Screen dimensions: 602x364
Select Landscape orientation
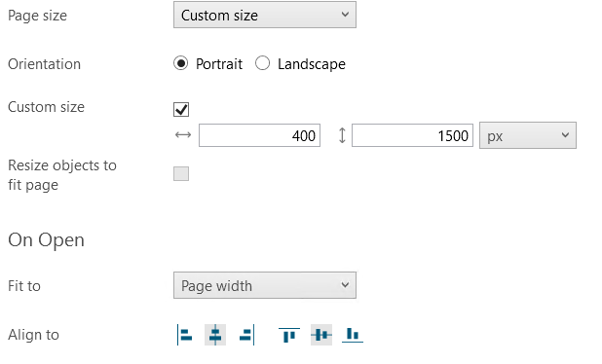[x=263, y=63]
